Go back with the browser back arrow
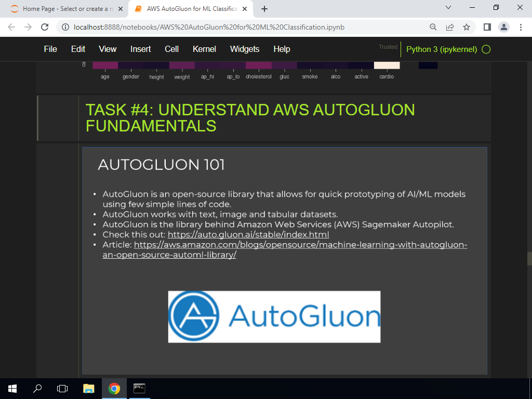 [11, 27]
